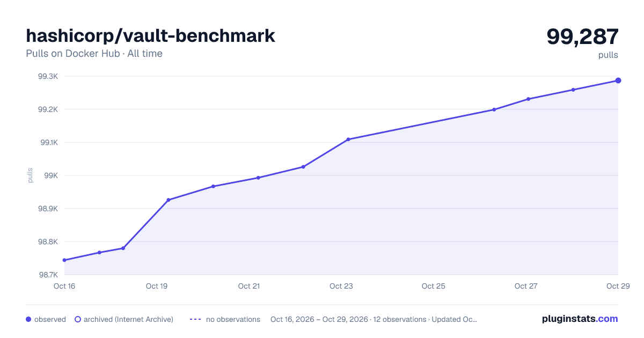Screen dimensions: 644x338
Task: Click the "99.2K" y-axis label
Action: click(48, 109)
